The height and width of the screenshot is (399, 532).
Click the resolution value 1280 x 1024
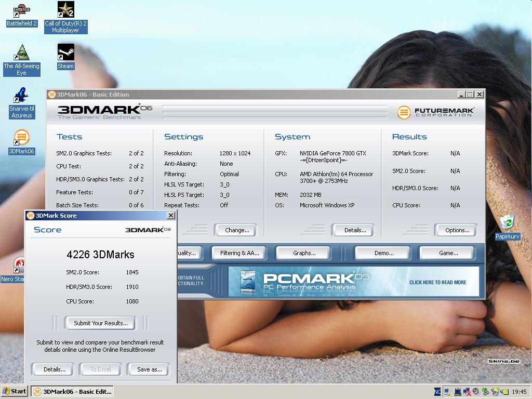[235, 153]
